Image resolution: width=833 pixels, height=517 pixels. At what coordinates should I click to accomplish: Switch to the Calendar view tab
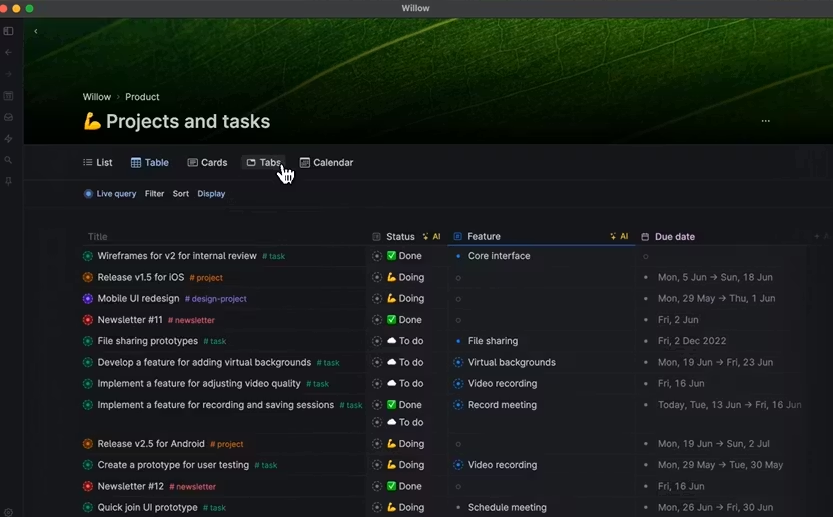326,163
